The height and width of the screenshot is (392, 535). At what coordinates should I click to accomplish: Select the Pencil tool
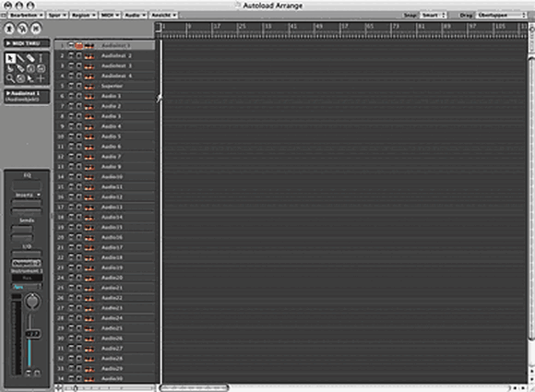pos(20,58)
